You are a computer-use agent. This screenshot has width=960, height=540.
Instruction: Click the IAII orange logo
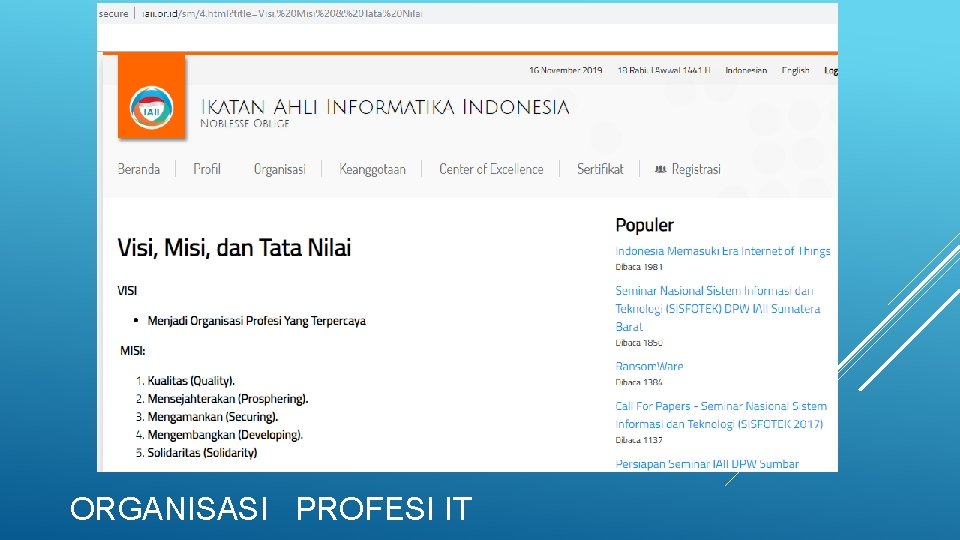(151, 98)
